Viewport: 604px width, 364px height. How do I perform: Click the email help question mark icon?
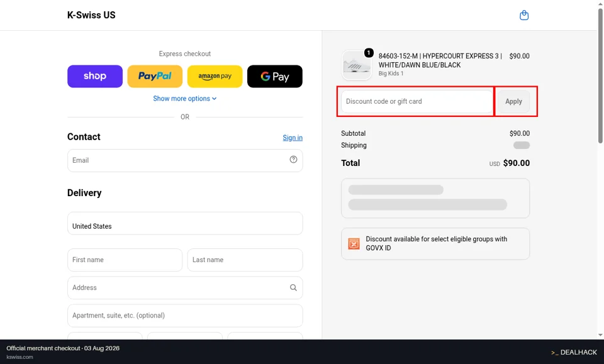pos(293,159)
